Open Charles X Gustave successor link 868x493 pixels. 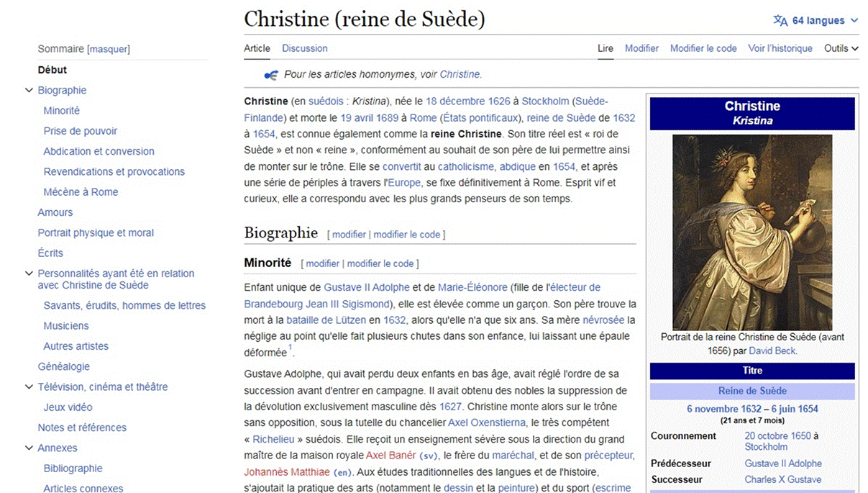(x=782, y=479)
